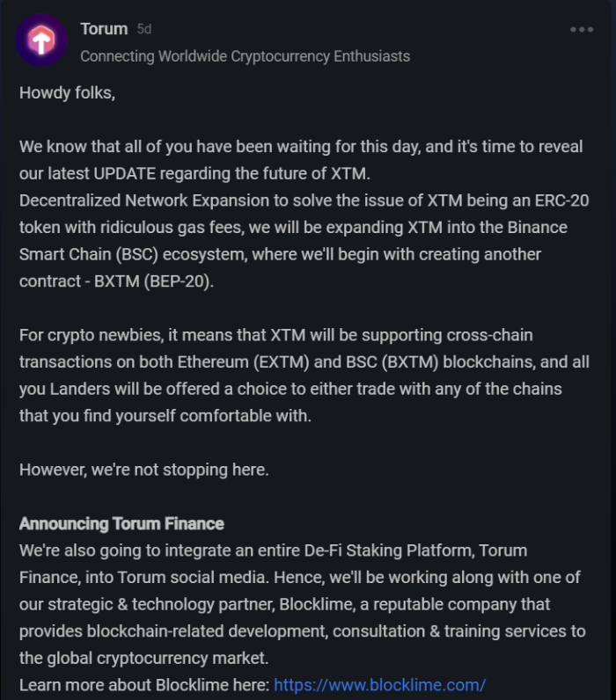Click the However, we're not stopping here line

[x=143, y=470]
